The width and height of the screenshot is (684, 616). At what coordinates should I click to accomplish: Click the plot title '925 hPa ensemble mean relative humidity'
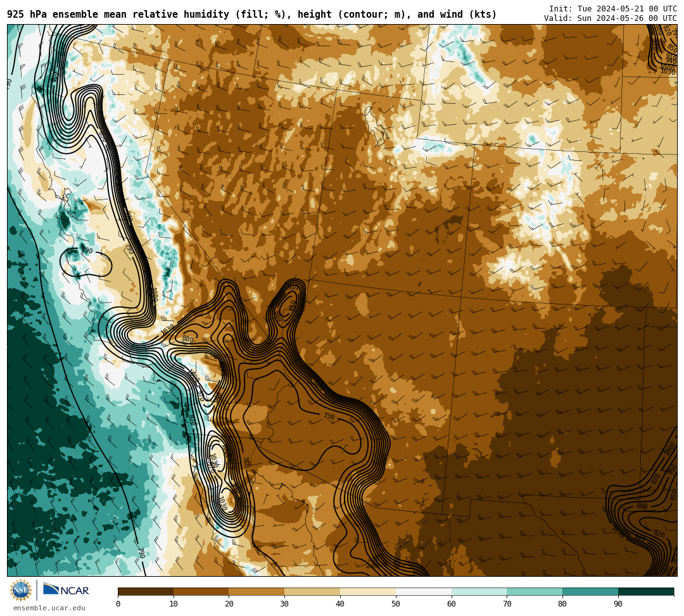click(x=118, y=15)
